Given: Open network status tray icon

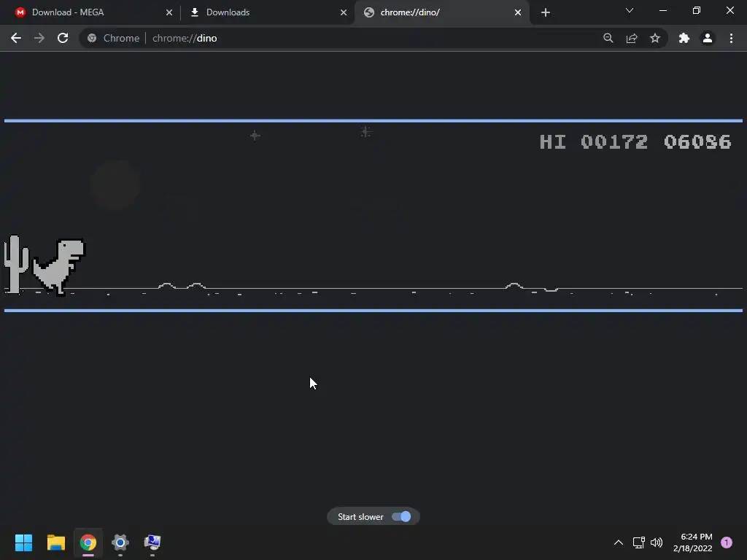Looking at the screenshot, I should (639, 542).
